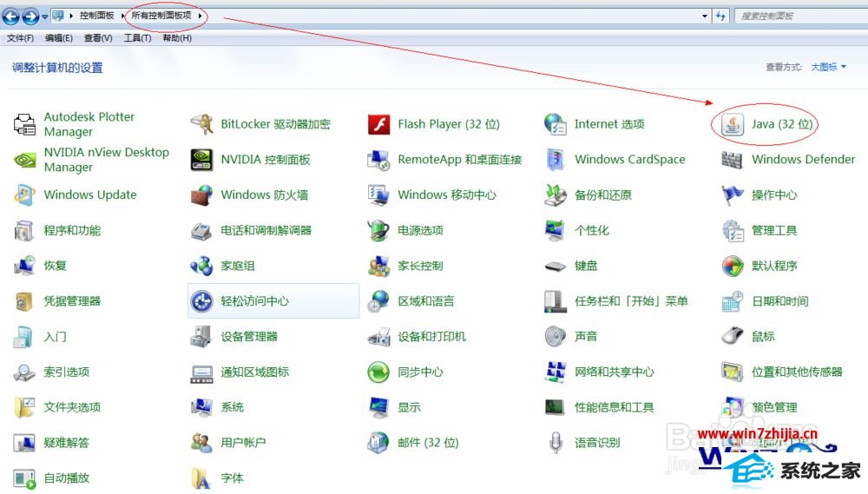Screen dimensions: 868x494
Task: Open the 字体 fonts item
Action: [217, 478]
